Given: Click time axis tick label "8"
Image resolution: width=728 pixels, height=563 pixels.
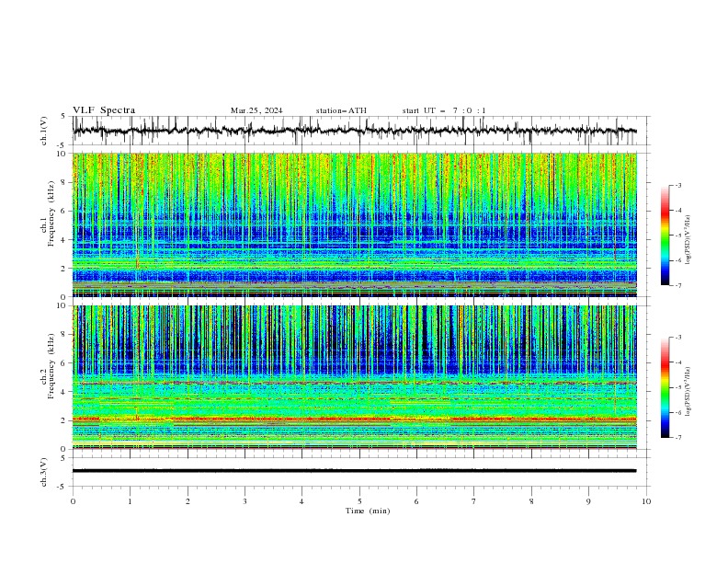Looking at the screenshot, I should tap(531, 501).
